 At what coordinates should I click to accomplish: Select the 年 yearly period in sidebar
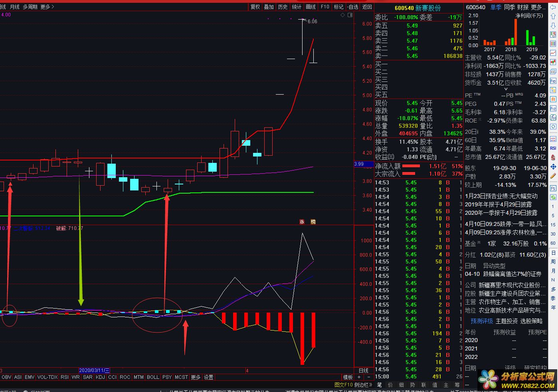553,307
